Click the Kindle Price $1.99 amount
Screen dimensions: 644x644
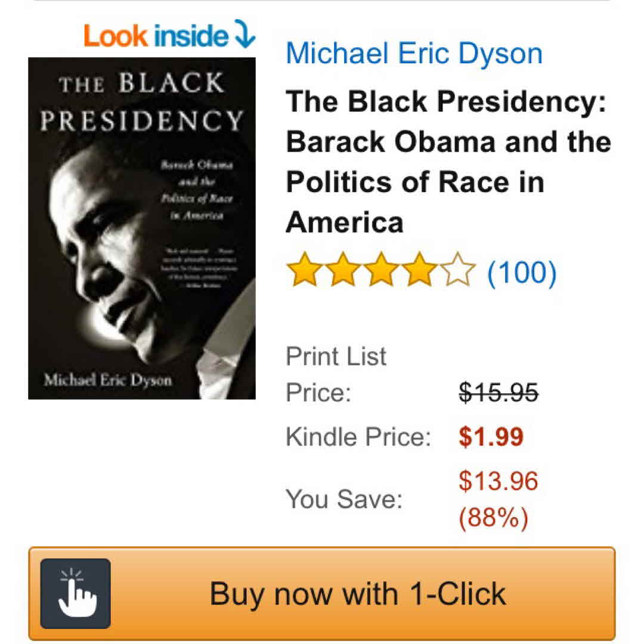pyautogui.click(x=491, y=436)
